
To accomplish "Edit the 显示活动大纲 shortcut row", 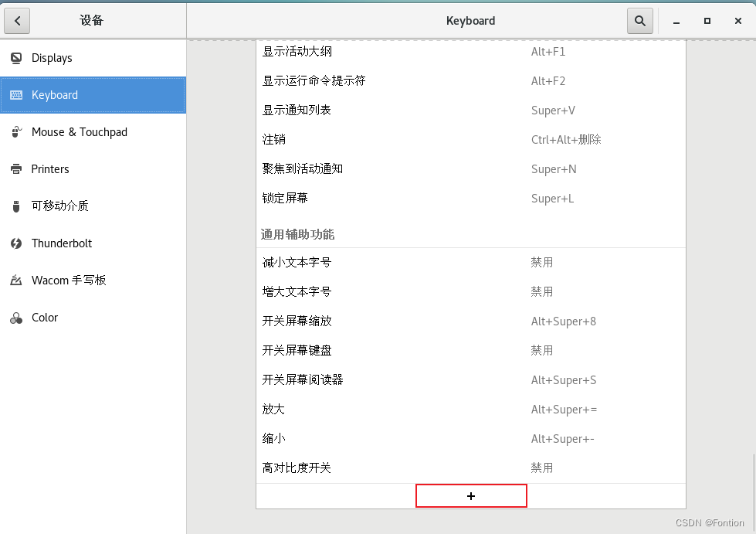I will pos(470,52).
